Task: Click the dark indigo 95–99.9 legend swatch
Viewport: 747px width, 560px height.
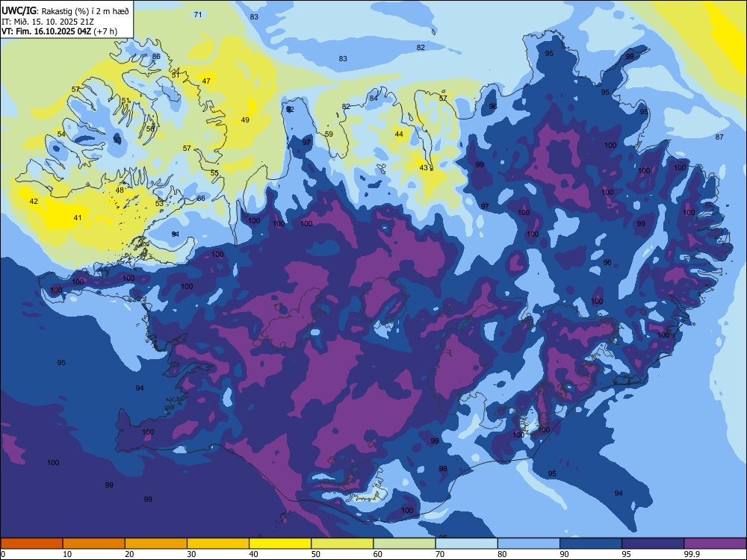Action: point(653,544)
